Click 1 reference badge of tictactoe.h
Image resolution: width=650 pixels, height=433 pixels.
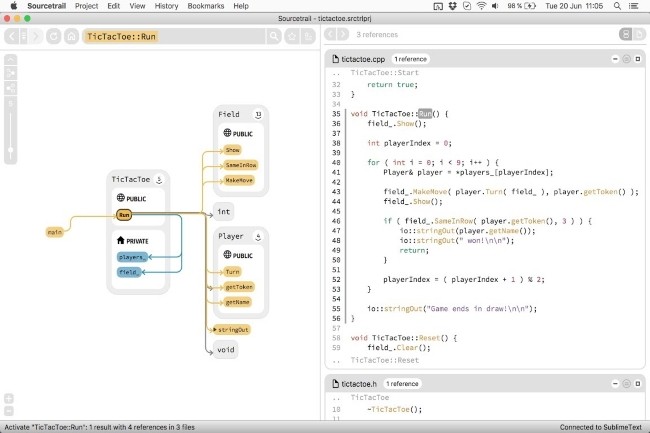(x=402, y=384)
